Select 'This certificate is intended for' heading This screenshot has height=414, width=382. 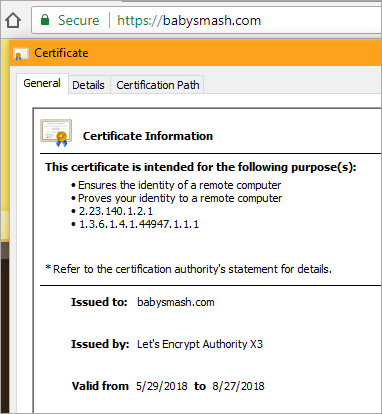click(x=201, y=167)
